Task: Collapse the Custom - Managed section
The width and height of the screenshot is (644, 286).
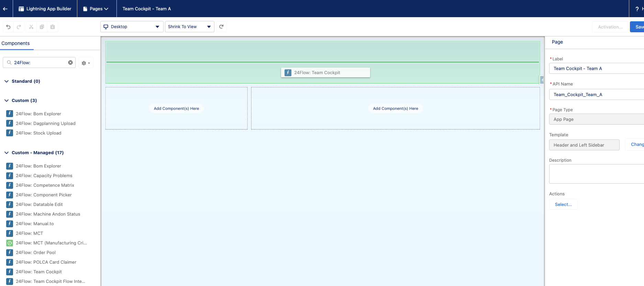Action: (x=7, y=153)
